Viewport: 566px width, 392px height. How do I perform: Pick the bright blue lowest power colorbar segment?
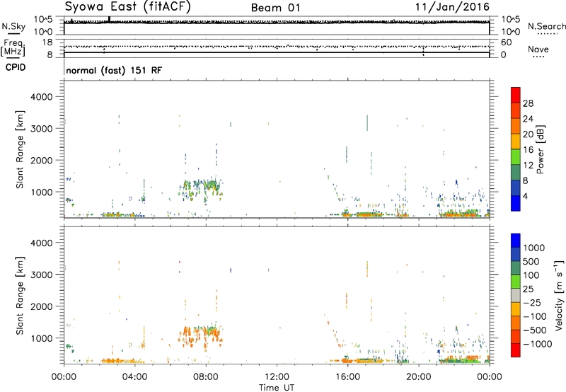(x=516, y=203)
